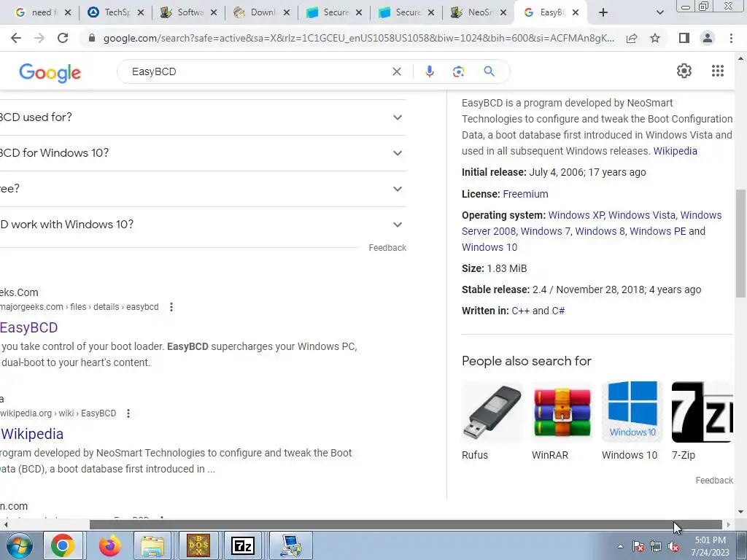747x560 pixels.
Task: Click the vertical scrollbar thumb
Action: point(741,244)
